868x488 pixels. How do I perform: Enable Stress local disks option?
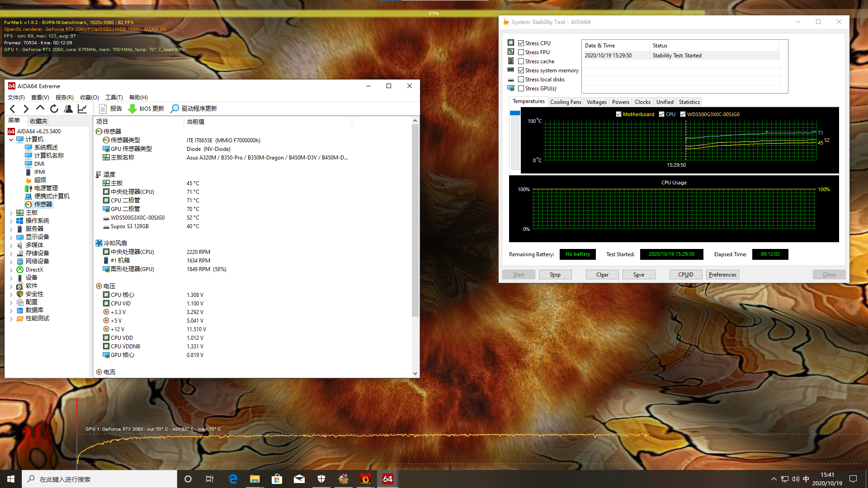[x=521, y=80]
